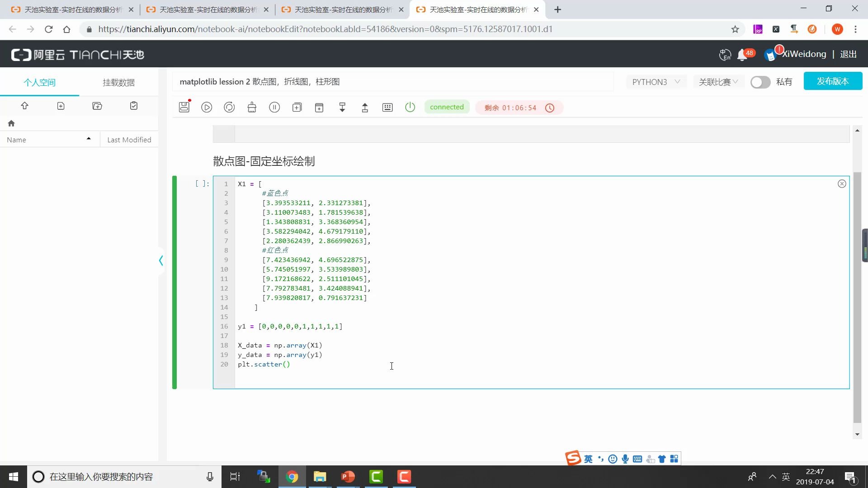Click the 发布版本 publish button
The width and height of the screenshot is (868, 488).
pyautogui.click(x=833, y=81)
